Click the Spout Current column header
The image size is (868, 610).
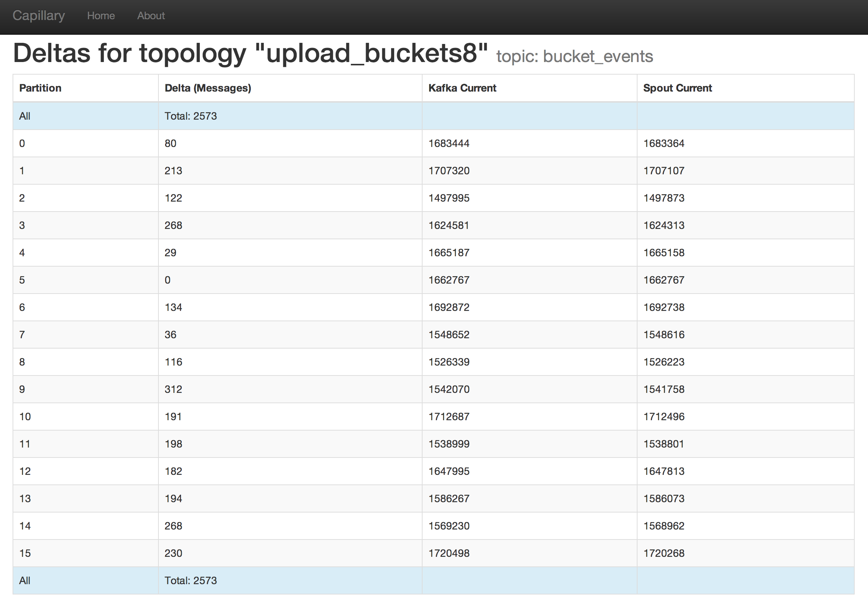pyautogui.click(x=677, y=88)
